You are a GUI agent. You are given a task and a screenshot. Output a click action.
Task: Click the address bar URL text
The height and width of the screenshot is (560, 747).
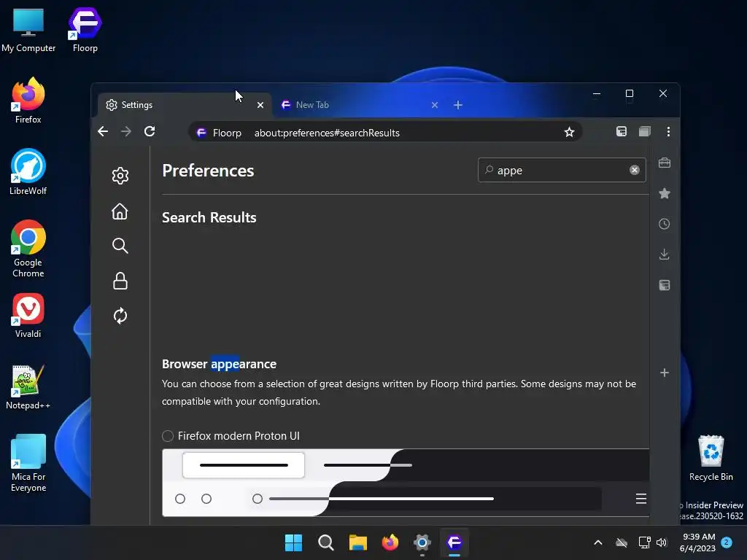click(327, 133)
